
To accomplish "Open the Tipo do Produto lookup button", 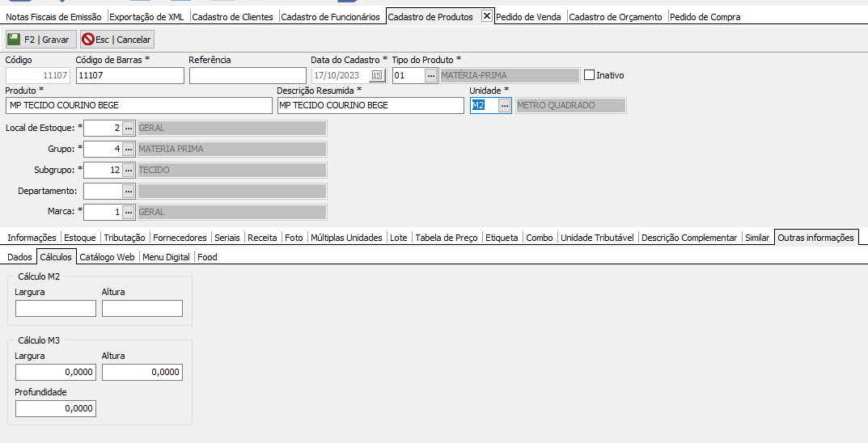I will pos(431,76).
